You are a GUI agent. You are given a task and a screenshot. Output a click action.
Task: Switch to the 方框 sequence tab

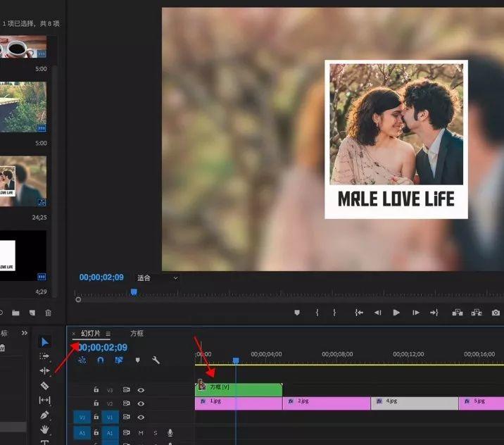[x=137, y=334]
